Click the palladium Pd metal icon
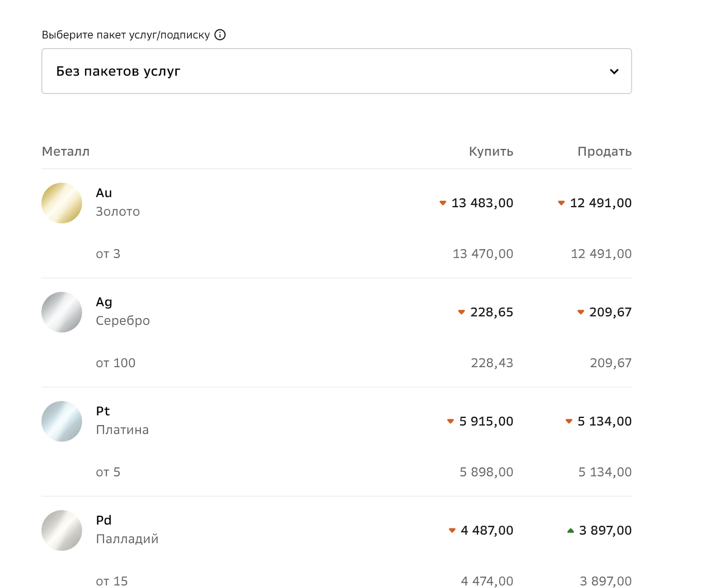 point(62,530)
